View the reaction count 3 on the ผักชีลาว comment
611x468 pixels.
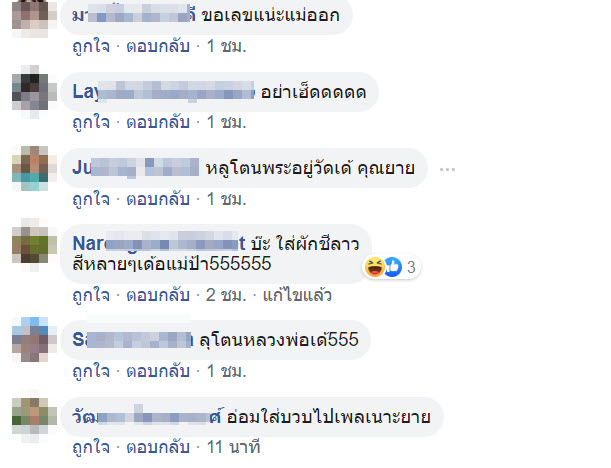pos(411,267)
